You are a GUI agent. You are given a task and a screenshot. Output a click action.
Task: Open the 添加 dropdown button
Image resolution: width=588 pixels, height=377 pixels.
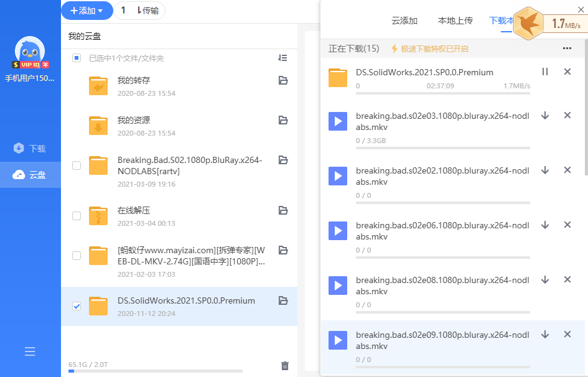pyautogui.click(x=87, y=11)
